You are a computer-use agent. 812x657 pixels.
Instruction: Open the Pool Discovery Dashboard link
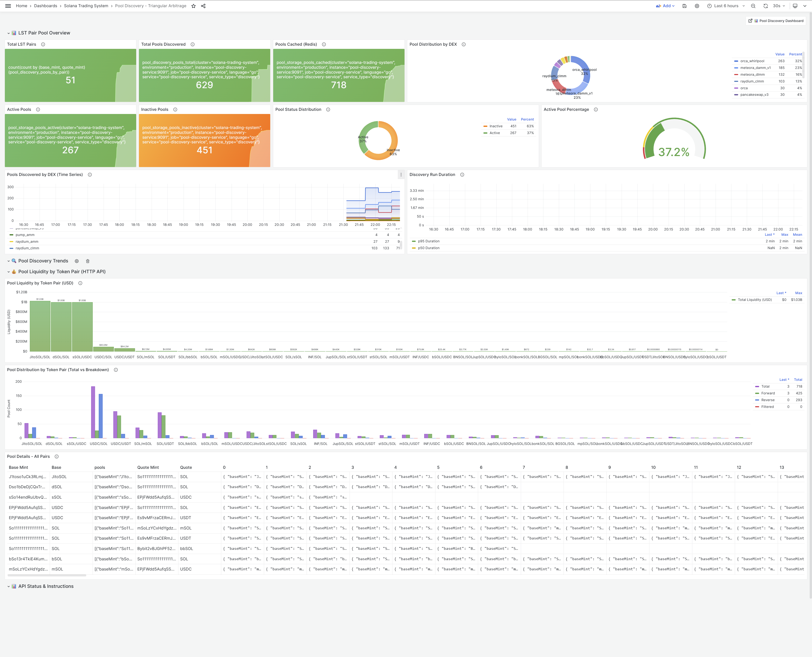[776, 21]
